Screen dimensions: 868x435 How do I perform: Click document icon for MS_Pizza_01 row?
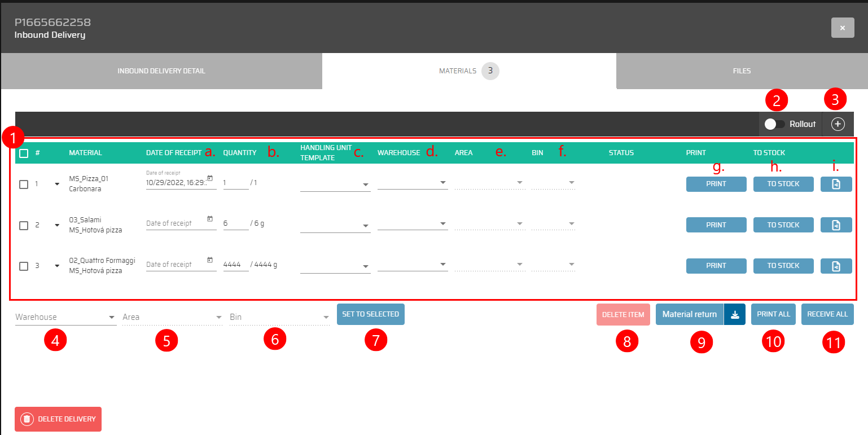click(836, 184)
